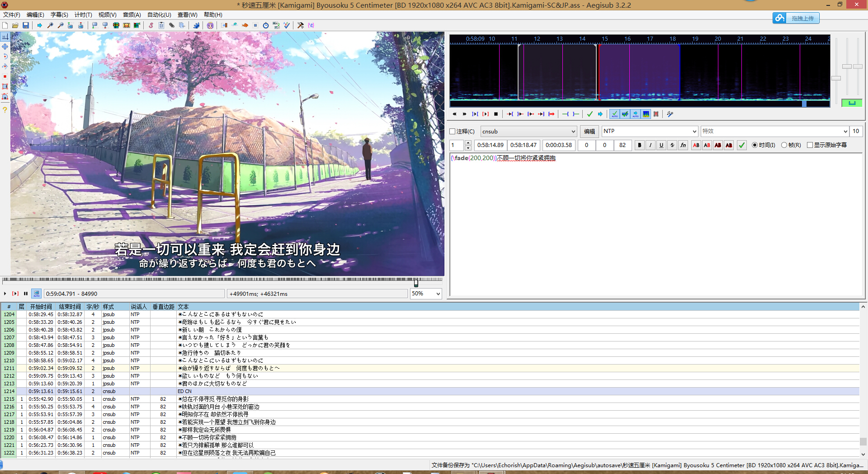Select the drag-subtitles move tool
868x474 pixels.
5,47
